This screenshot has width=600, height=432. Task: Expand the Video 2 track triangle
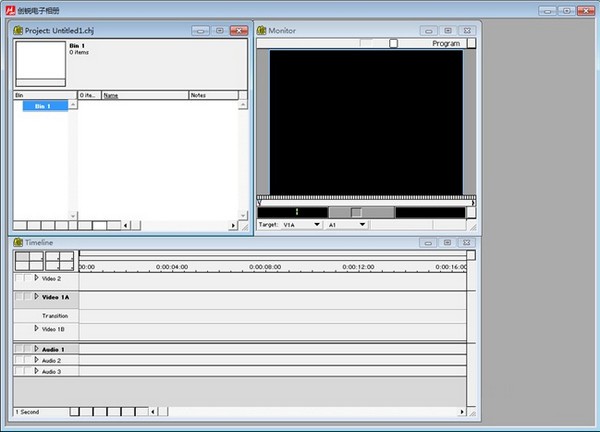point(37,278)
